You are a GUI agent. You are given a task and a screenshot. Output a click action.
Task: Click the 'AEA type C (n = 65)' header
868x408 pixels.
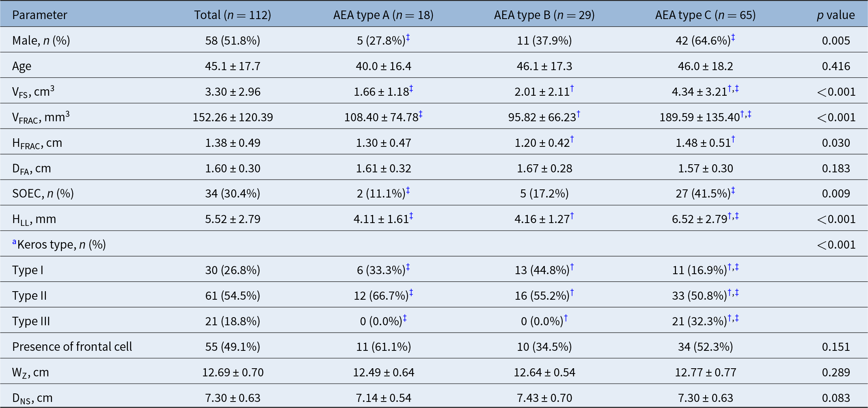705,15
